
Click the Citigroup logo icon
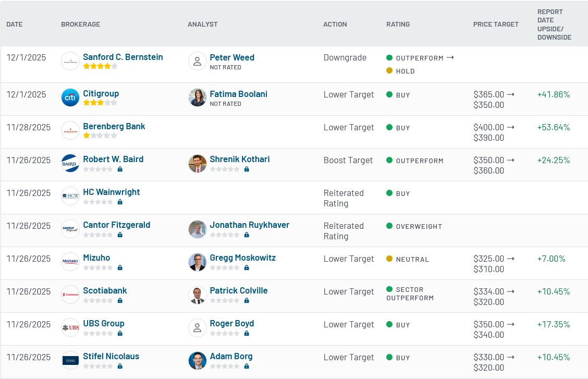pyautogui.click(x=70, y=97)
